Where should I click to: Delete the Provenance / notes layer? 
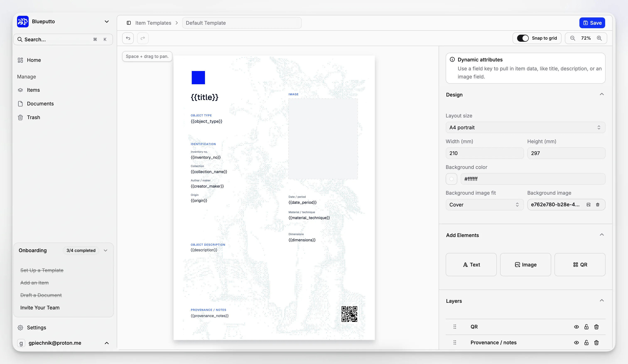(596, 342)
